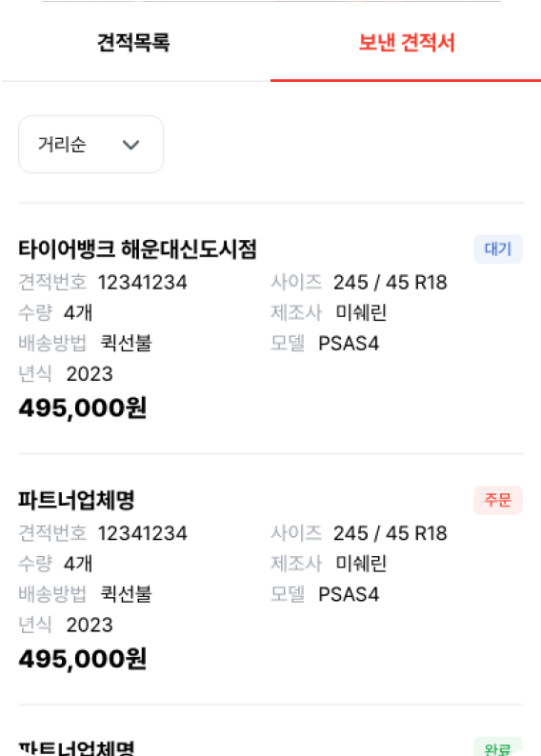Screen dimensions: 541x756
Task: Click the 주문 status badge
Action: click(498, 500)
